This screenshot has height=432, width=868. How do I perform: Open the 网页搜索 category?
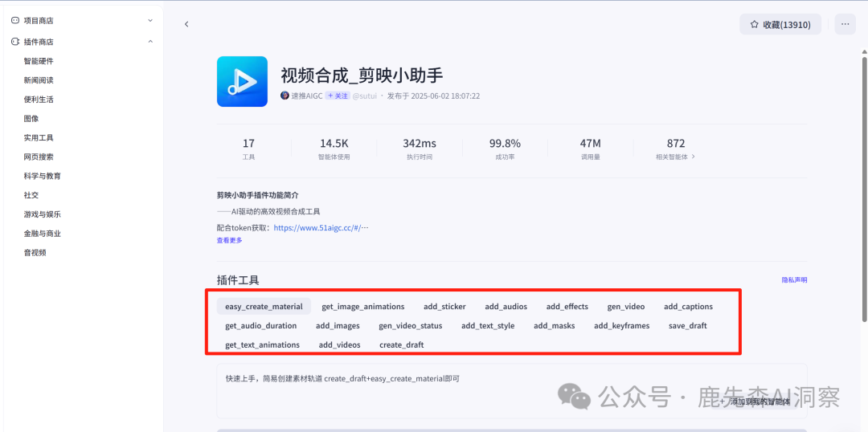39,157
